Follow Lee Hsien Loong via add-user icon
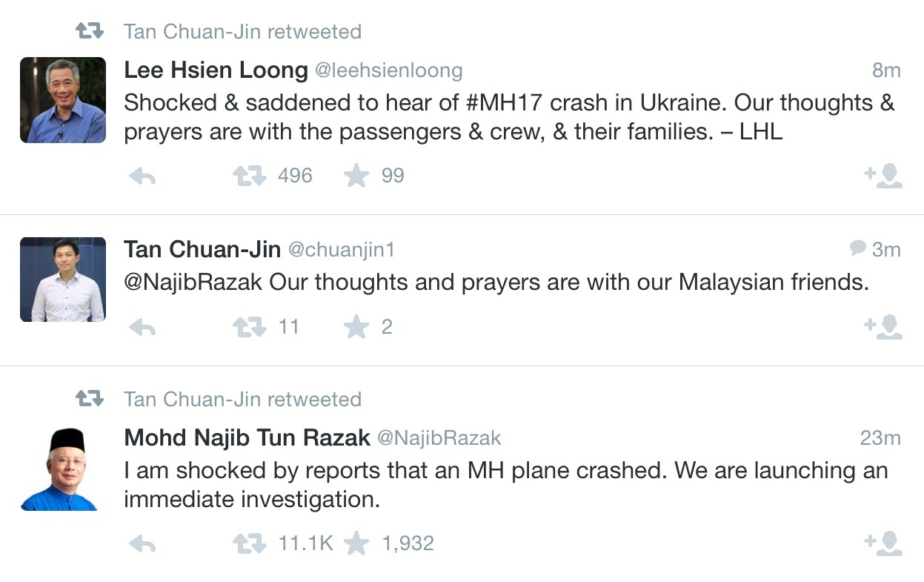The image size is (924, 582). (x=883, y=176)
